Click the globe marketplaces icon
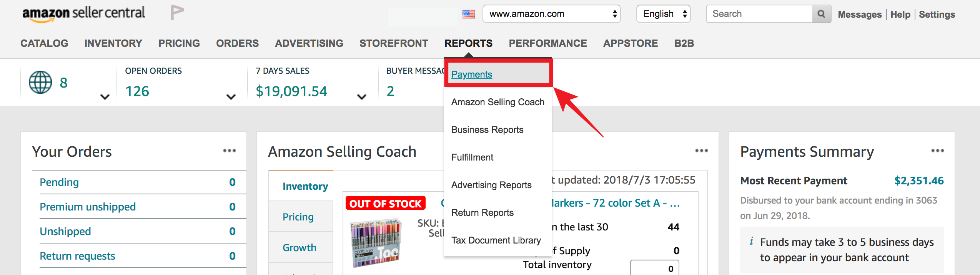The width and height of the screenshot is (980, 275). click(40, 82)
